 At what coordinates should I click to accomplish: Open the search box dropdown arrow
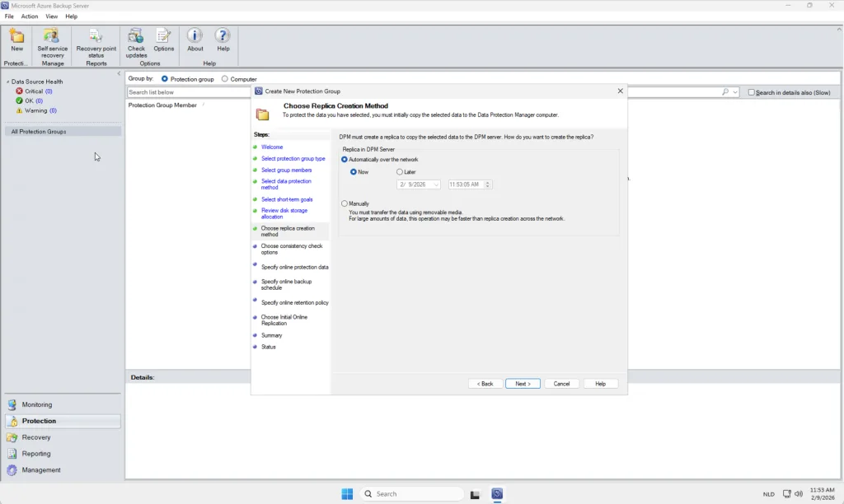point(735,92)
